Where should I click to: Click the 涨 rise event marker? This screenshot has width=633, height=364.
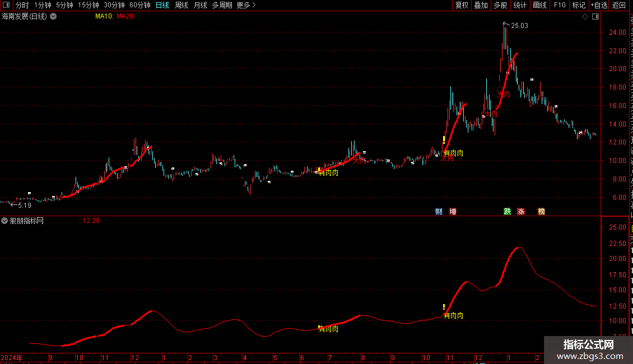point(521,212)
